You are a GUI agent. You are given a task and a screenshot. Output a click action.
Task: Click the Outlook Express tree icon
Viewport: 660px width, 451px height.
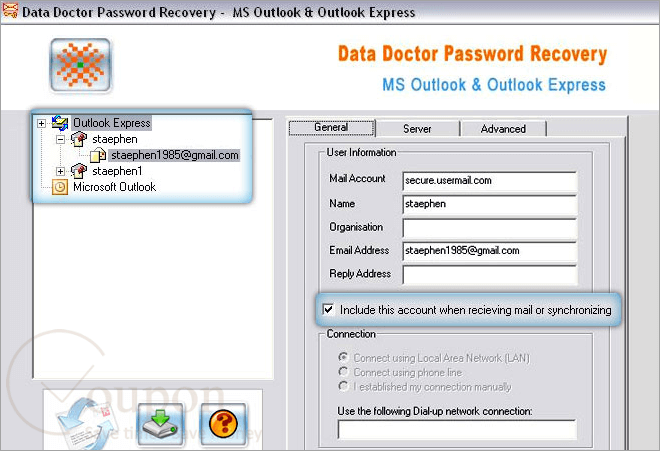60,123
